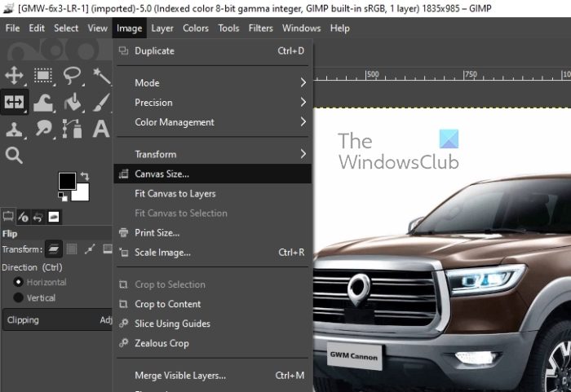Choose Horizontal flip direction

coord(40,282)
